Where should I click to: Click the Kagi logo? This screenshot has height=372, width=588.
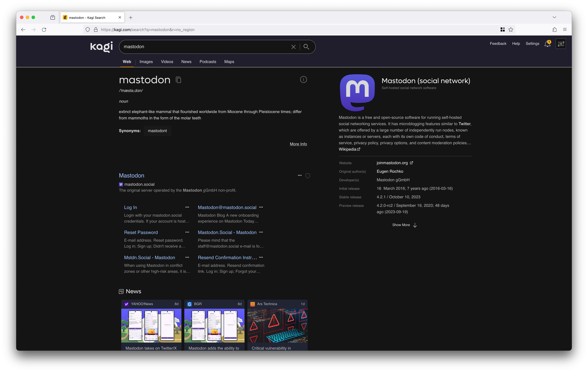click(101, 47)
